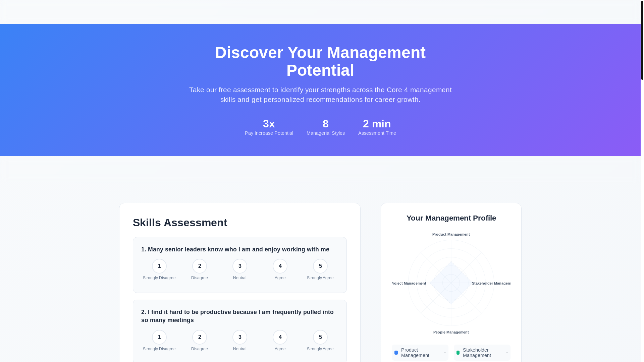Click the page vertical scrollbar thumb
Viewport: 644px width, 362px height.
[x=642, y=40]
